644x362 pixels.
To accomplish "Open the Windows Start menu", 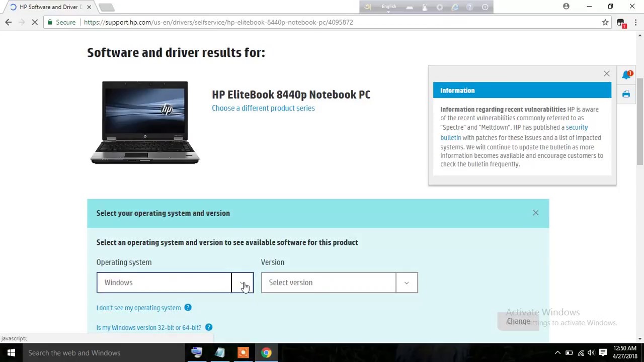I will tap(11, 353).
